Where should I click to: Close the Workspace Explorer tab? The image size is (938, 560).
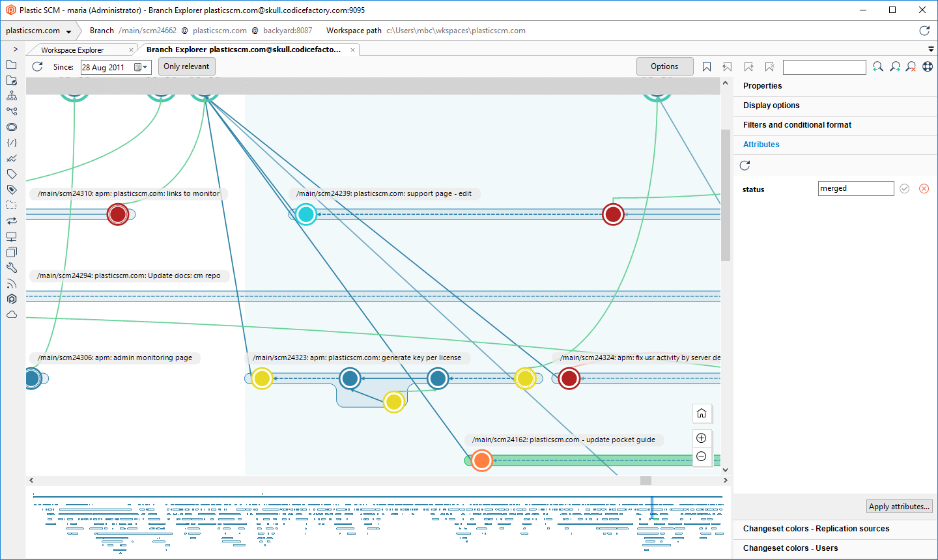tap(132, 50)
